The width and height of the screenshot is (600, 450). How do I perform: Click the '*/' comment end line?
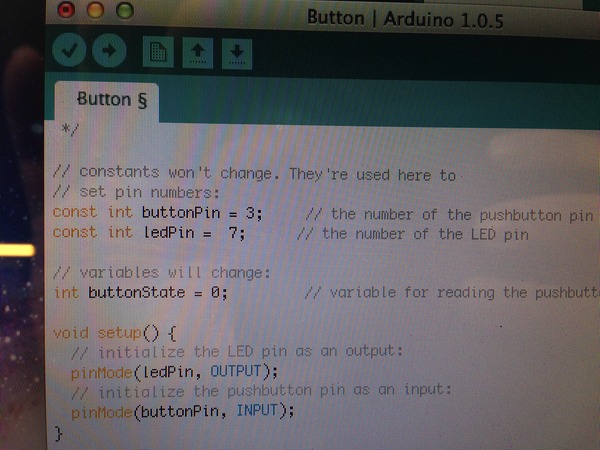(70, 130)
